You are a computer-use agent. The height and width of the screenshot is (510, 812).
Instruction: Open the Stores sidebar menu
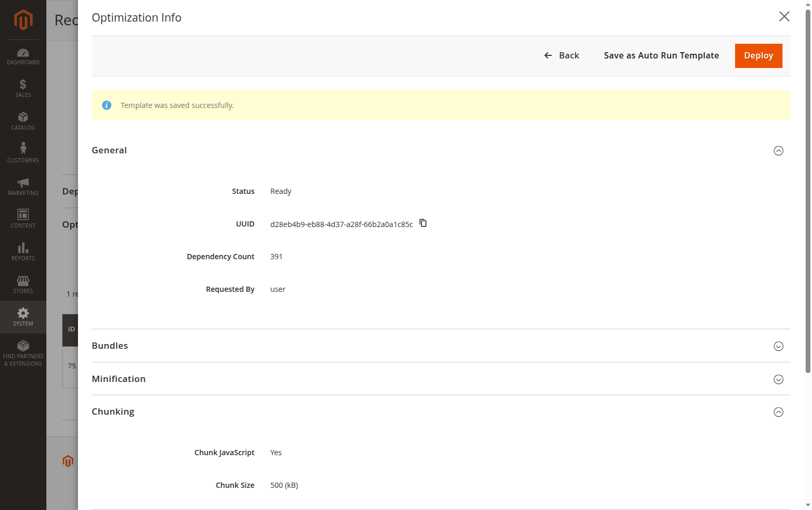pos(23,285)
